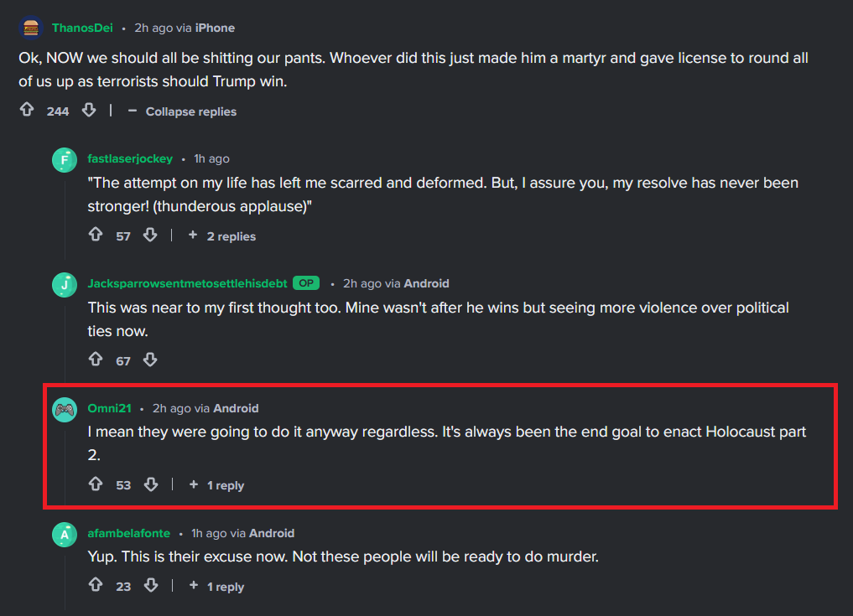Expand 1 reply under Omni21's comment
The width and height of the screenshot is (853, 616).
[x=216, y=485]
